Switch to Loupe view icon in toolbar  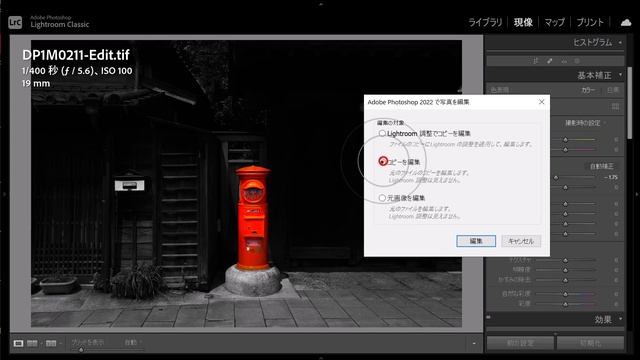(18, 343)
